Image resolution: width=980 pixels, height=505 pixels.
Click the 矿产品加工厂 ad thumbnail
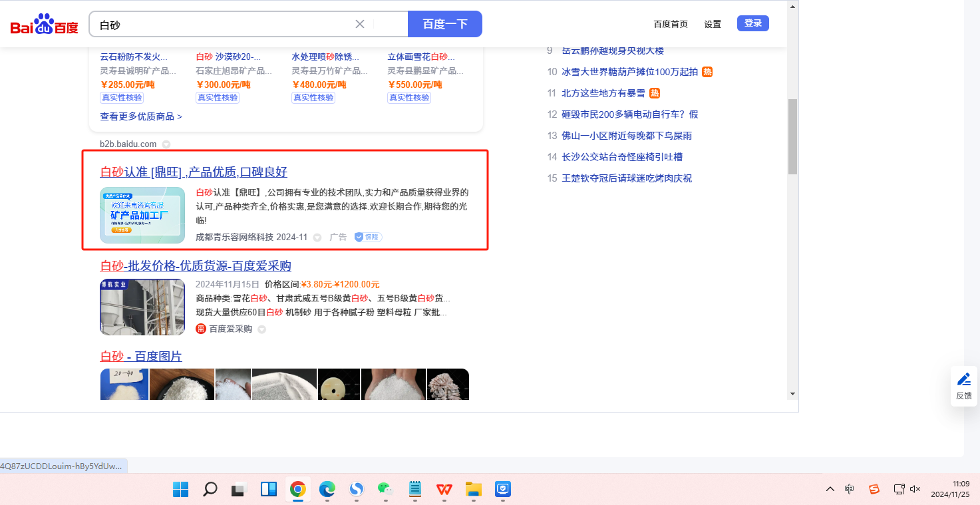[142, 215]
